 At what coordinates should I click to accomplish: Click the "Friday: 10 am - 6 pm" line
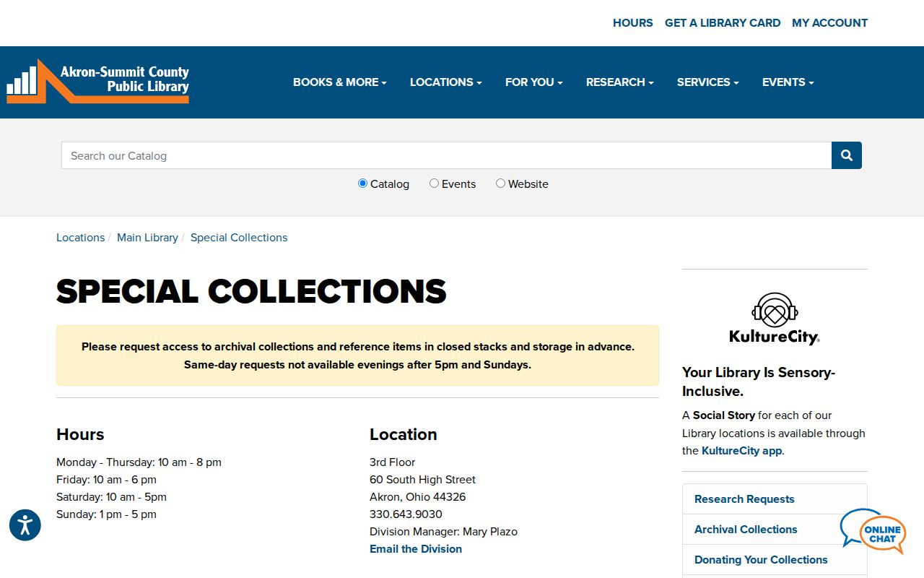tap(106, 480)
